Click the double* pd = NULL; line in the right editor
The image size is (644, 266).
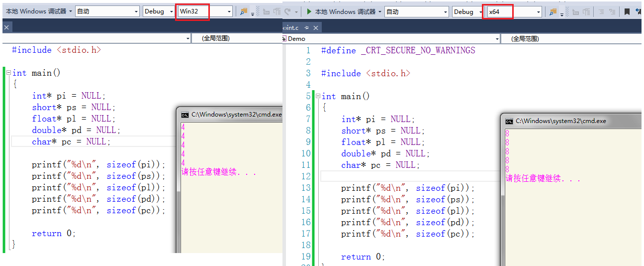385,153
